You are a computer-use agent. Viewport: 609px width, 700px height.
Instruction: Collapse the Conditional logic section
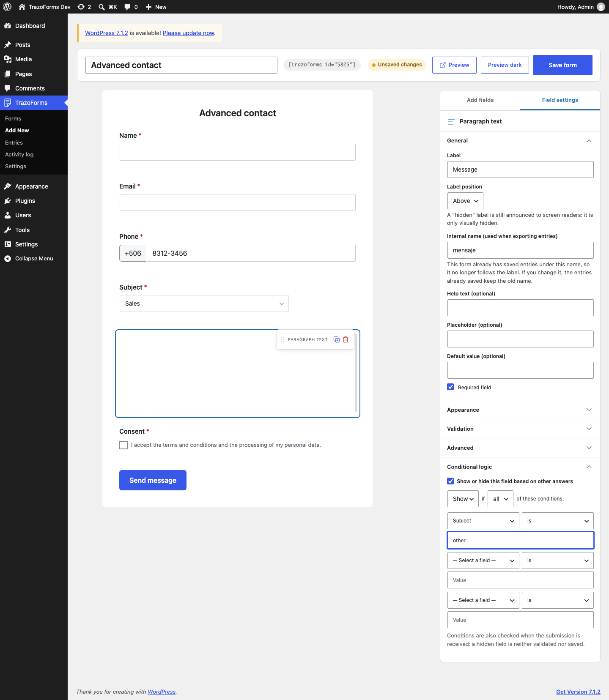(x=520, y=467)
